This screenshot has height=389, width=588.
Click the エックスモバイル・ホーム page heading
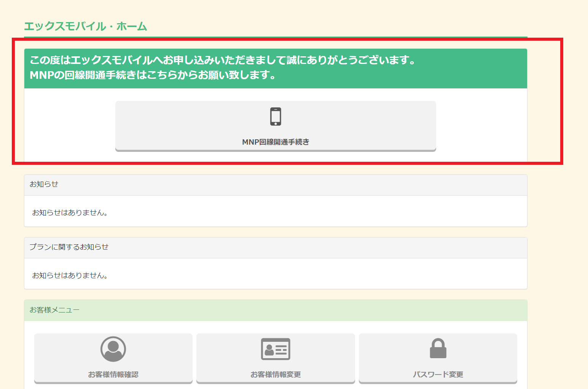click(86, 26)
